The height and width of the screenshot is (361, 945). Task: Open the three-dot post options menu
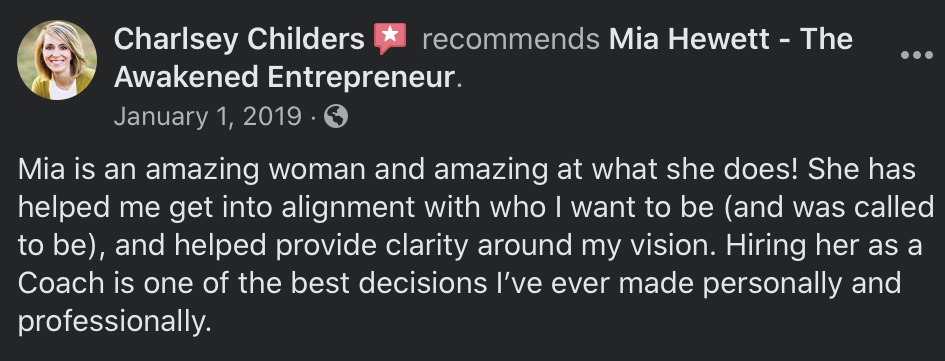tap(916, 55)
